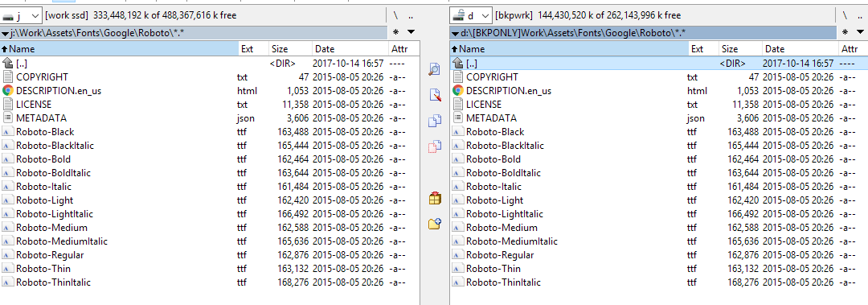Sort right panel by Name column
868x305 pixels.
coord(569,49)
